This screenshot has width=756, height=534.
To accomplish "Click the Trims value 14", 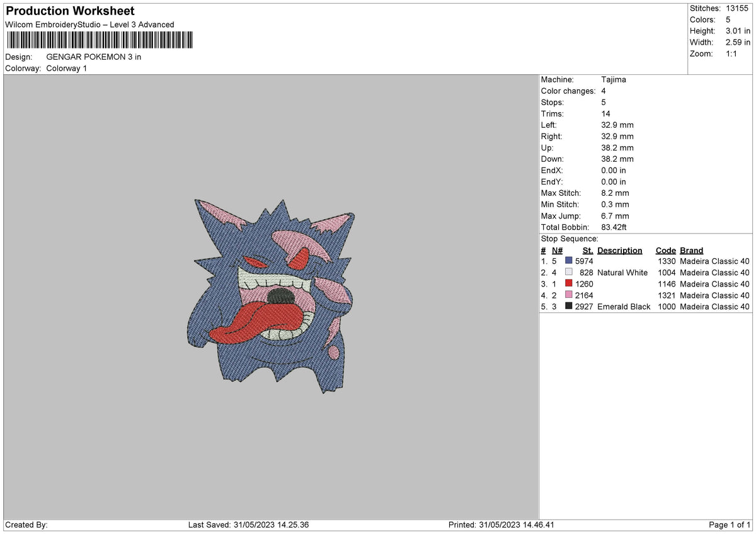I will click(606, 113).
